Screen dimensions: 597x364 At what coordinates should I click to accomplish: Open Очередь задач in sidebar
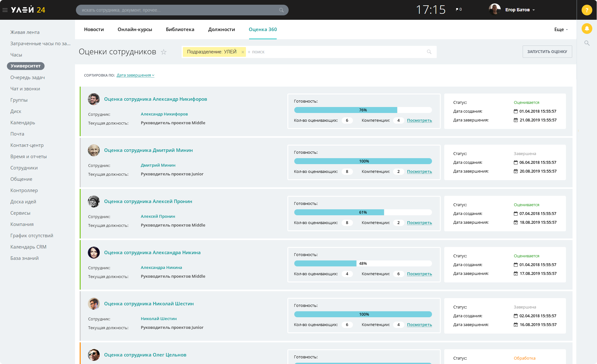[x=28, y=78]
